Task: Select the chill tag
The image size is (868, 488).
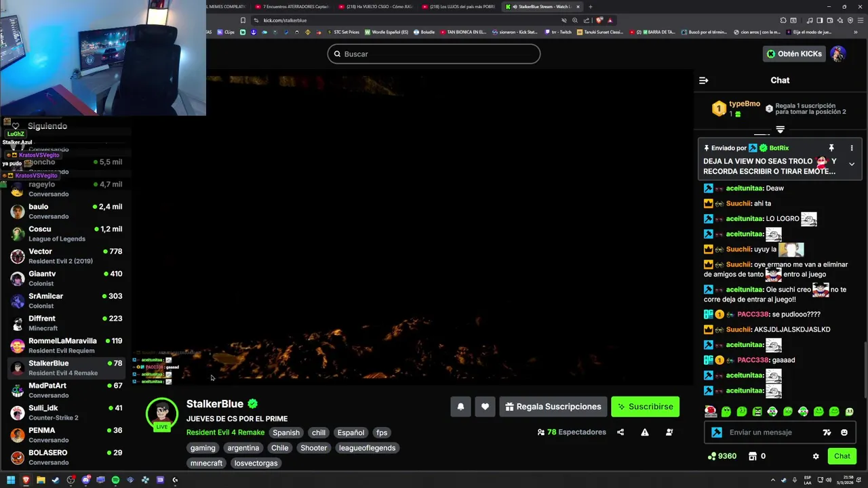Action: pos(319,432)
